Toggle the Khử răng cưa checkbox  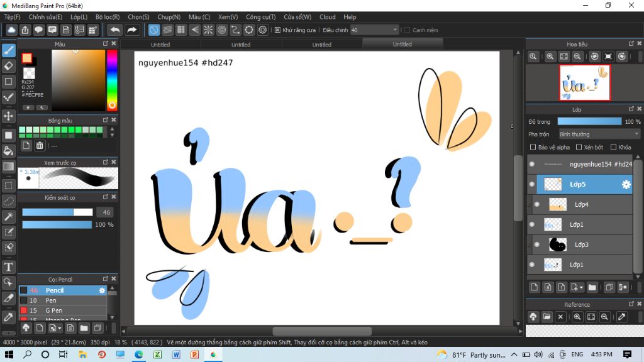coord(277,30)
